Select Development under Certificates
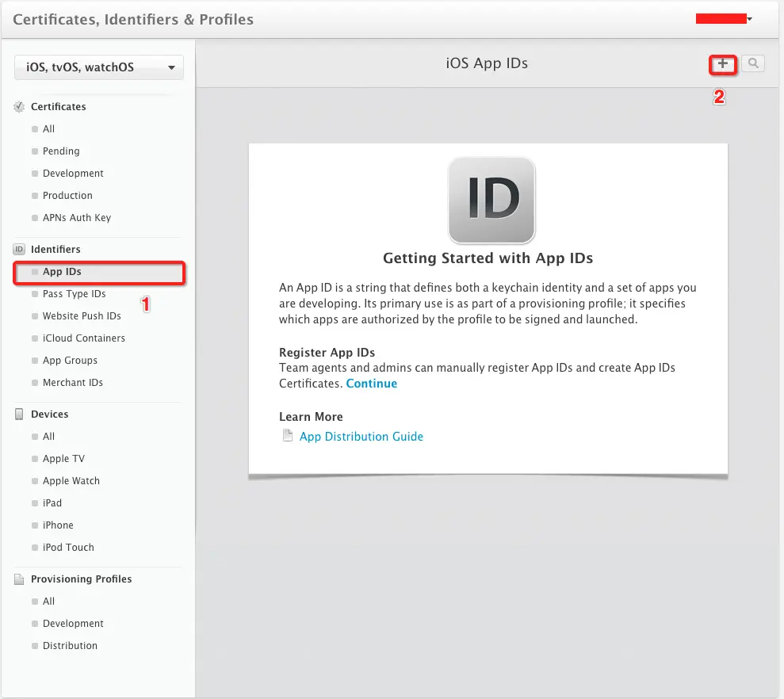 point(73,173)
